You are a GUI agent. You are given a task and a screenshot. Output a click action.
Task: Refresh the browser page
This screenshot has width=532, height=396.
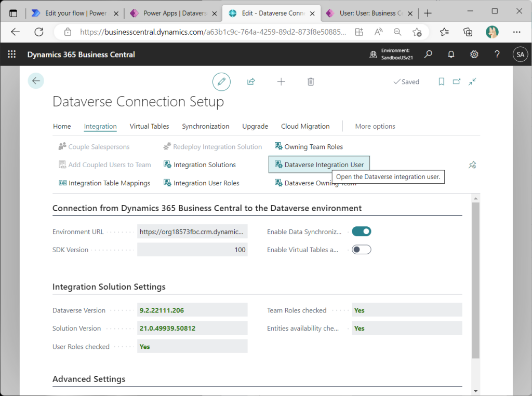click(x=39, y=32)
